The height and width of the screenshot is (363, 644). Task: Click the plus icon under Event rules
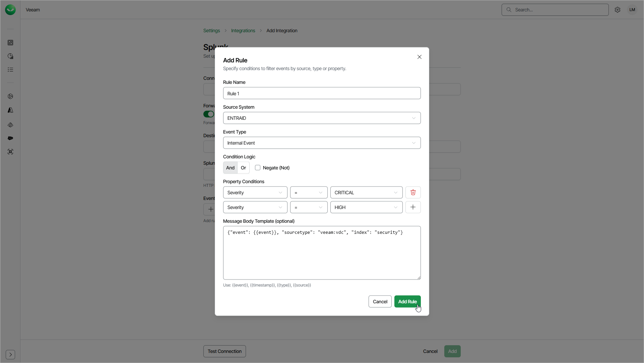pos(211,209)
